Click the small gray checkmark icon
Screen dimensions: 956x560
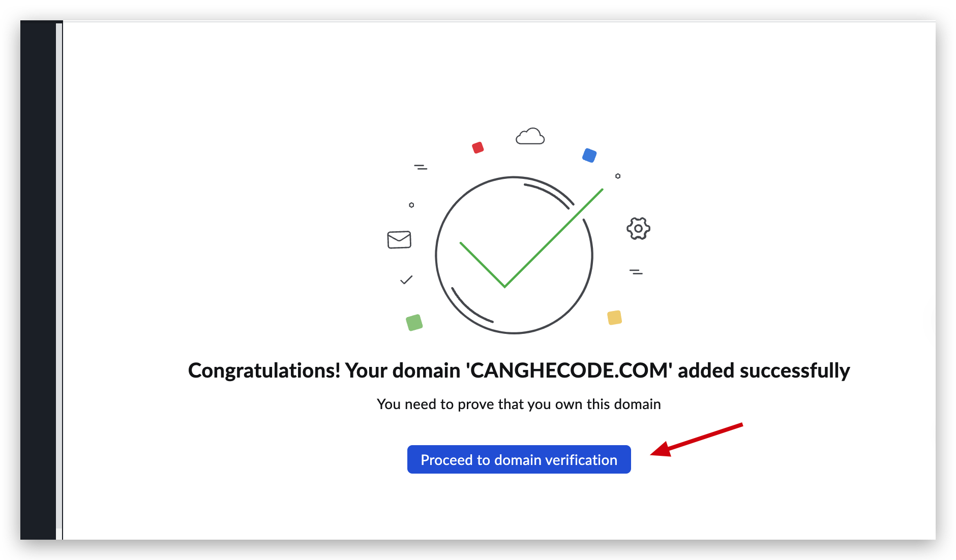pos(406,280)
